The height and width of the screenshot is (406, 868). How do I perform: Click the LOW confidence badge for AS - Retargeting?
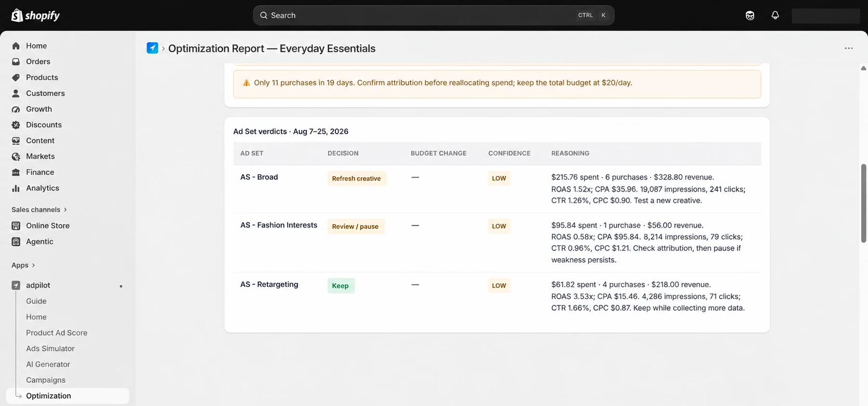pyautogui.click(x=499, y=286)
